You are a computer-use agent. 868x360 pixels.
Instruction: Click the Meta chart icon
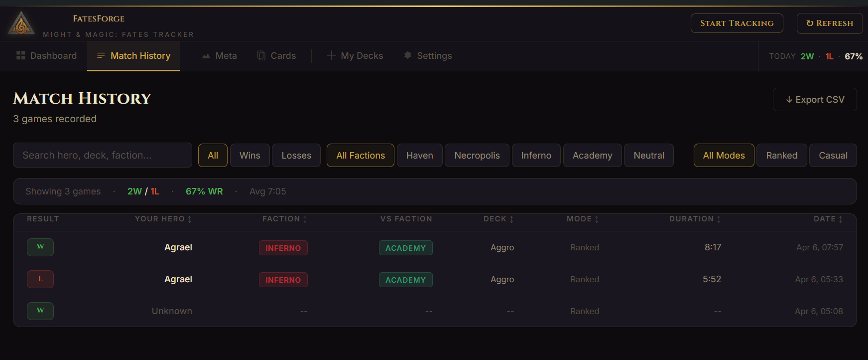(x=206, y=56)
